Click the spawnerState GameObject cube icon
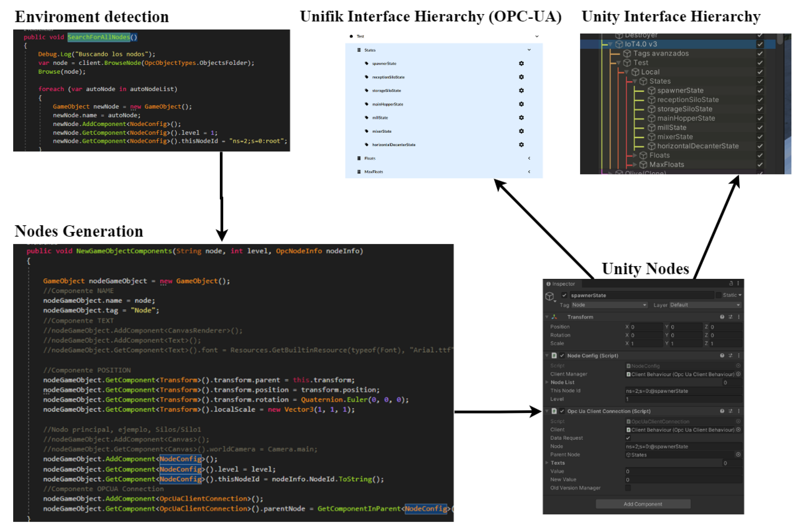 tap(549, 296)
